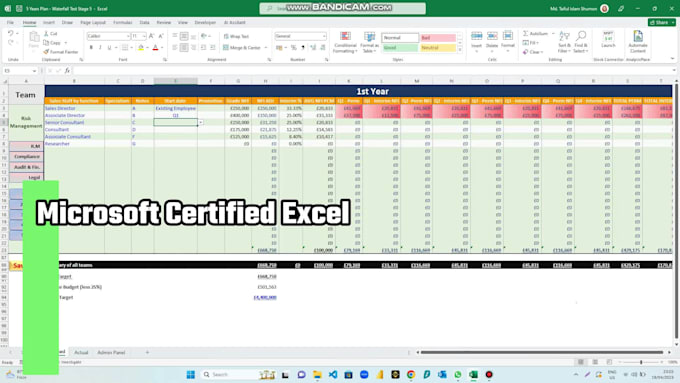Expand the fill color dropdown arrow
The width and height of the screenshot is (680, 383).
[147, 48]
